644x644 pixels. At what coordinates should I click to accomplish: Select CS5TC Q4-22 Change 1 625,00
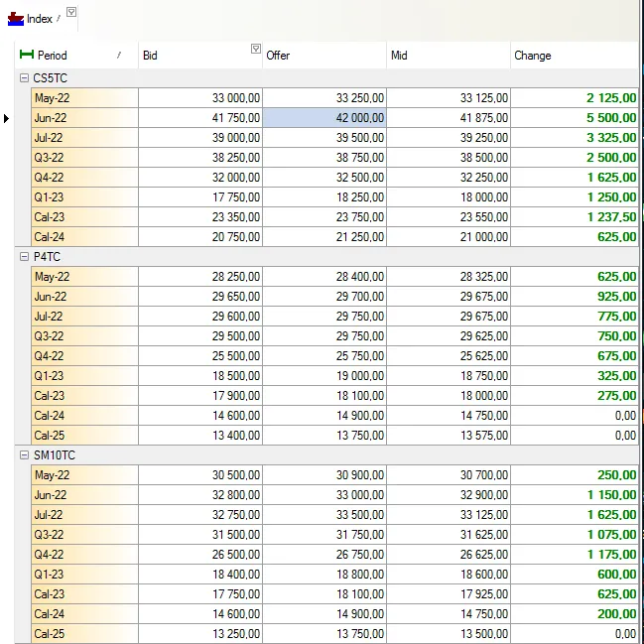tap(575, 178)
